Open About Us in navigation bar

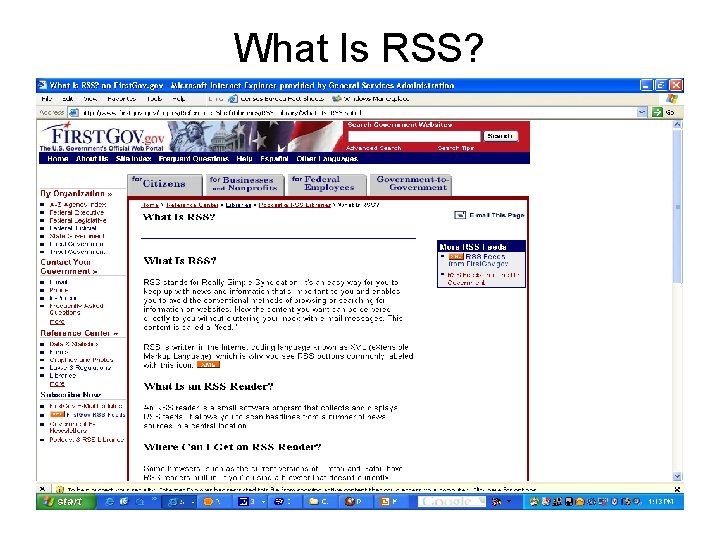(92, 159)
